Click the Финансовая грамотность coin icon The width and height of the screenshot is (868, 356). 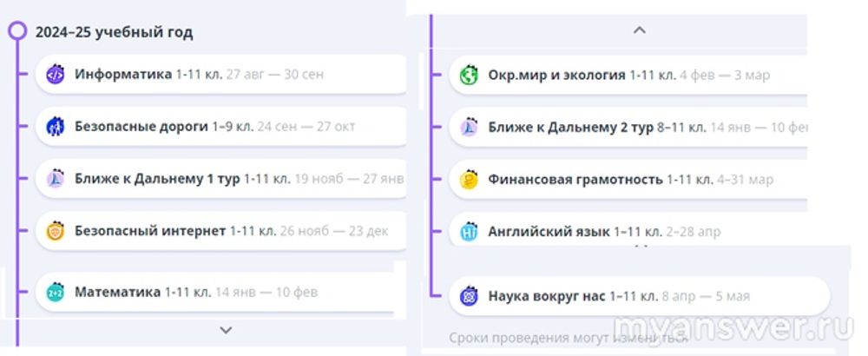[x=469, y=181]
